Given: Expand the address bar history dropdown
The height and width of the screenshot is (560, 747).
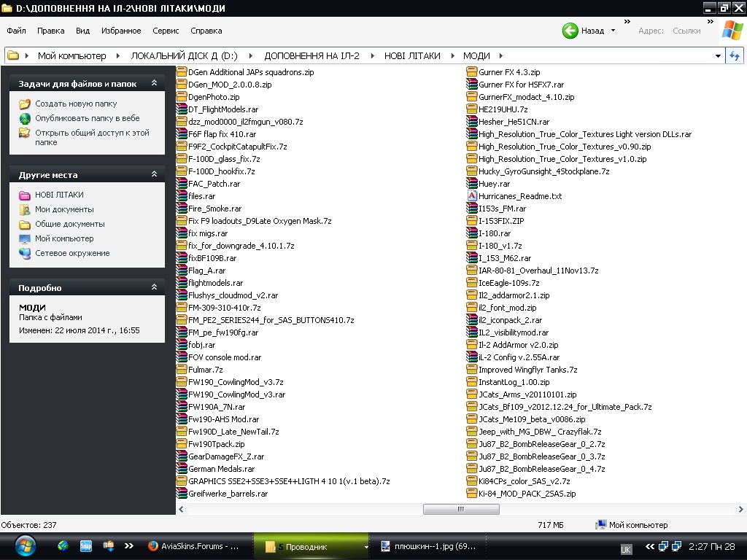Looking at the screenshot, I should tap(718, 55).
